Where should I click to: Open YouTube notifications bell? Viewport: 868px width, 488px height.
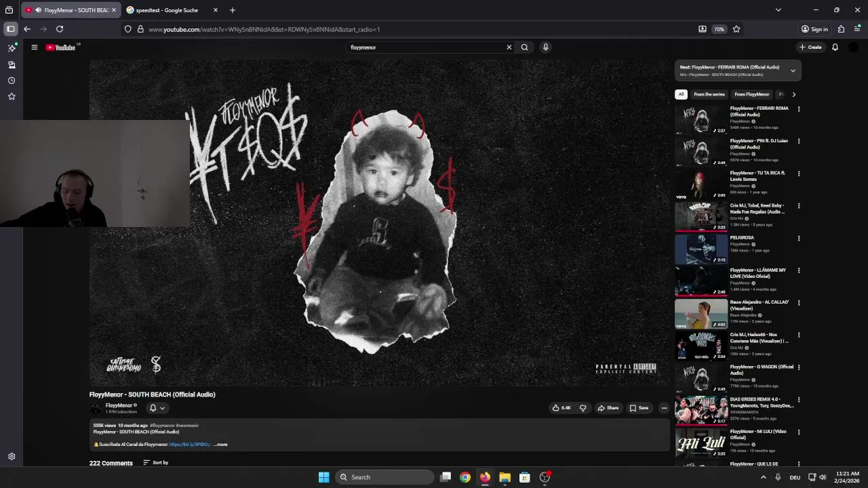pos(835,47)
